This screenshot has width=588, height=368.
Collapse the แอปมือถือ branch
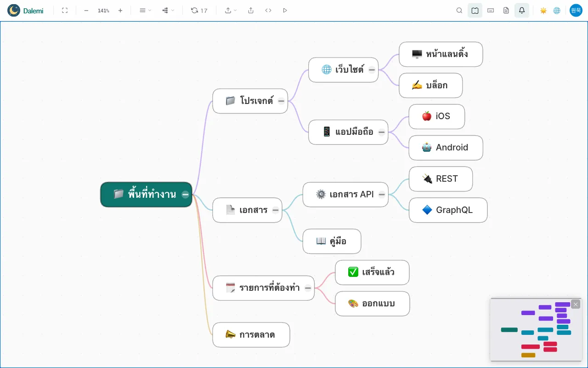click(382, 132)
